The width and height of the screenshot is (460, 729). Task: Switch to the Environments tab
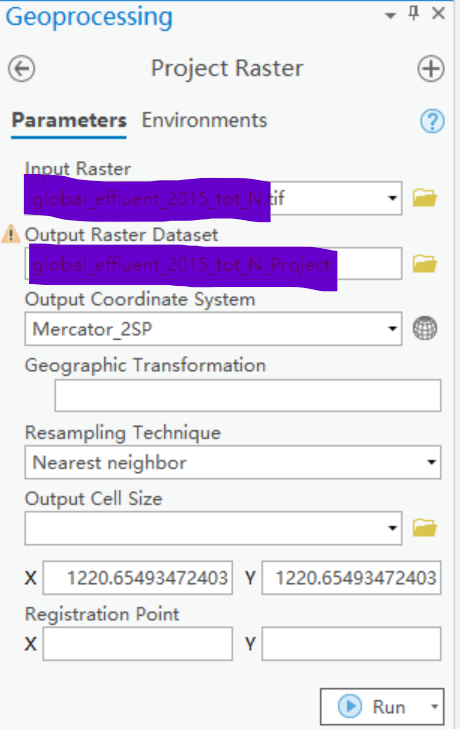(x=205, y=120)
